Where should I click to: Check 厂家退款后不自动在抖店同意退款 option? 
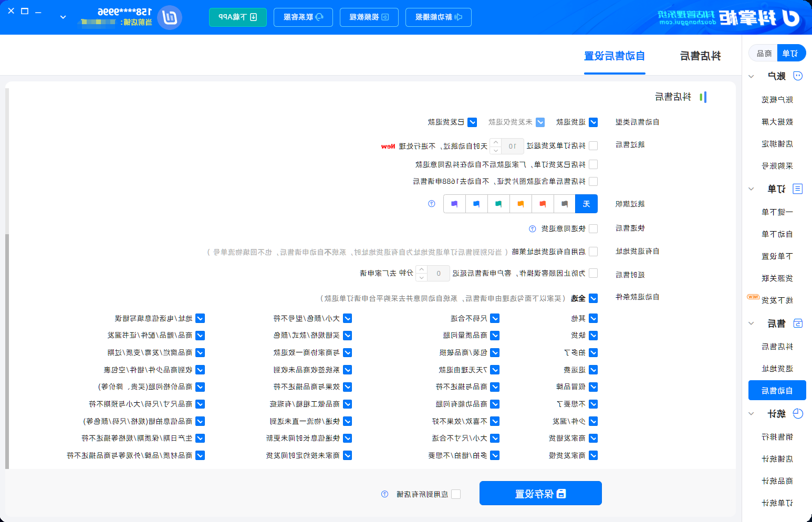594,164
